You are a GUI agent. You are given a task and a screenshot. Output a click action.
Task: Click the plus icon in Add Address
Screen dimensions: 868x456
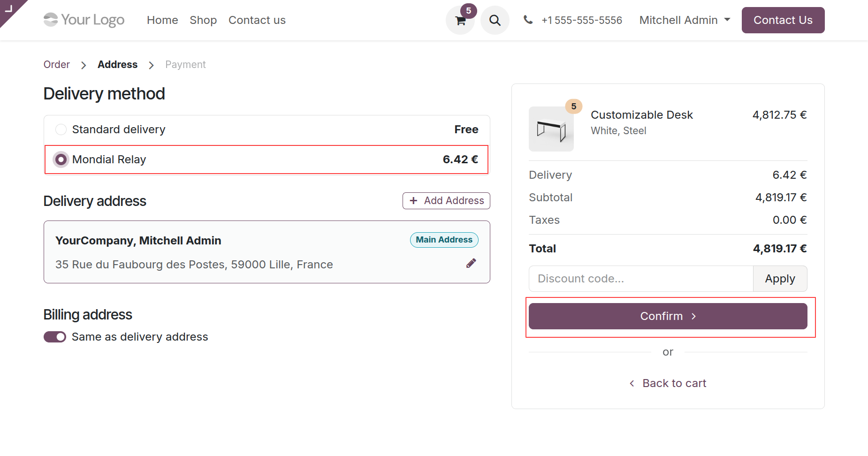tap(413, 201)
